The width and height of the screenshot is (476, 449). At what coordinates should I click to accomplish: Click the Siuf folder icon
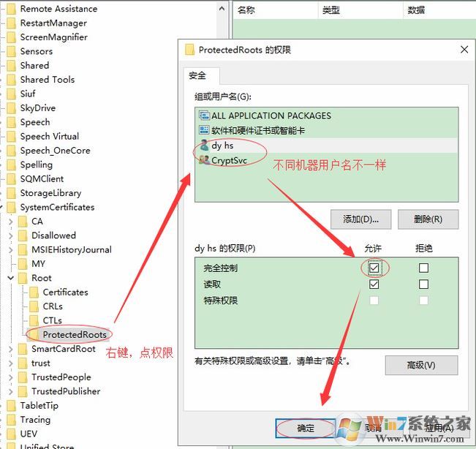(x=11, y=94)
